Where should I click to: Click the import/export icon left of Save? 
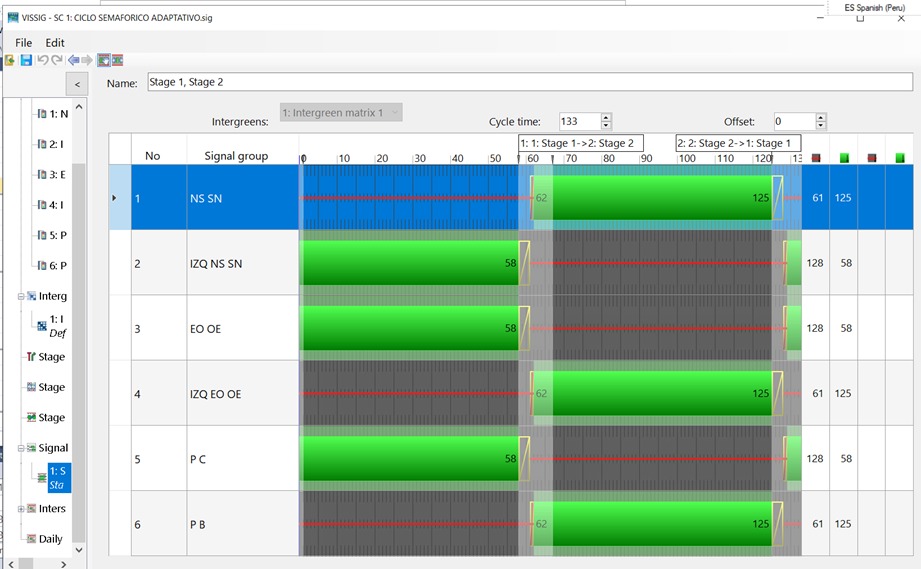pyautogui.click(x=10, y=61)
